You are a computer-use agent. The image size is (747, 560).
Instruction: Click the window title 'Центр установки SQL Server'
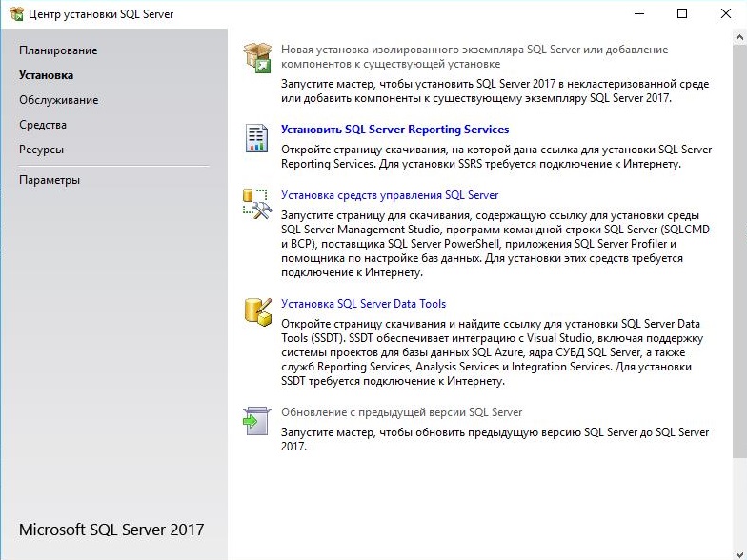pyautogui.click(x=101, y=14)
